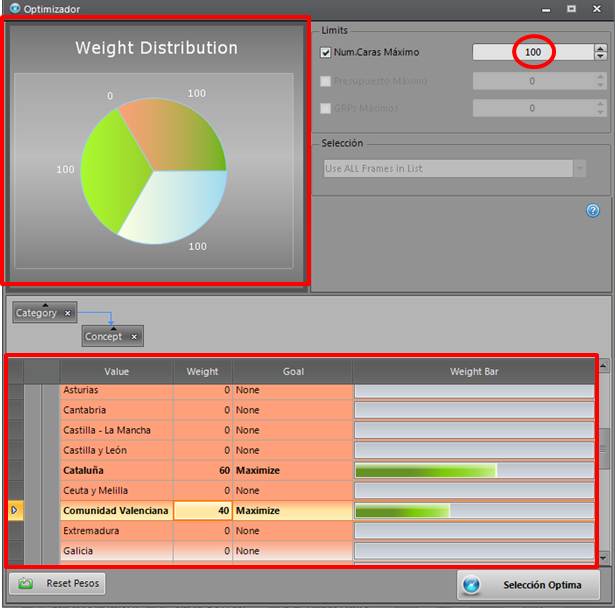
Task: Enable the Presupuesto Máximo checkbox
Action: coord(326,81)
